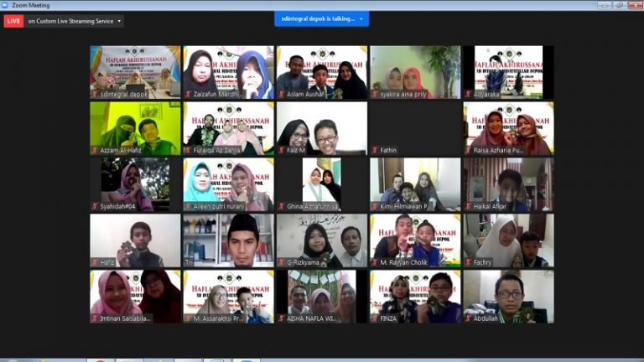Click muted mic icon beside FINZA
The width and height of the screenshot is (644, 362).
375,318
